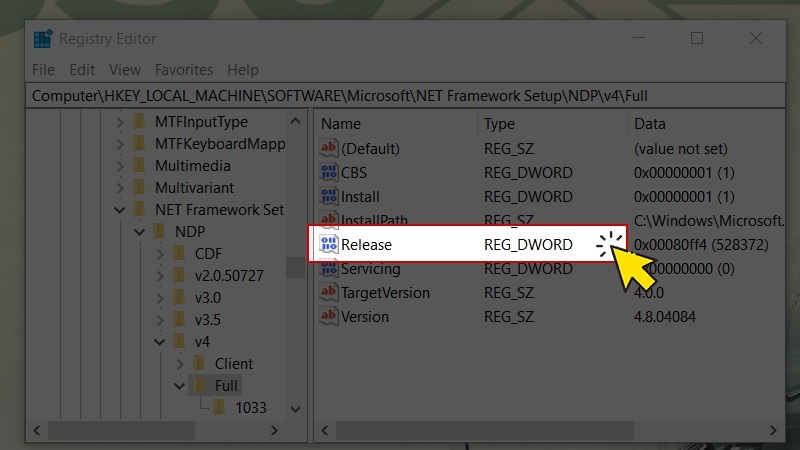This screenshot has width=800, height=450.
Task: Open the Favorites menu
Action: click(183, 70)
